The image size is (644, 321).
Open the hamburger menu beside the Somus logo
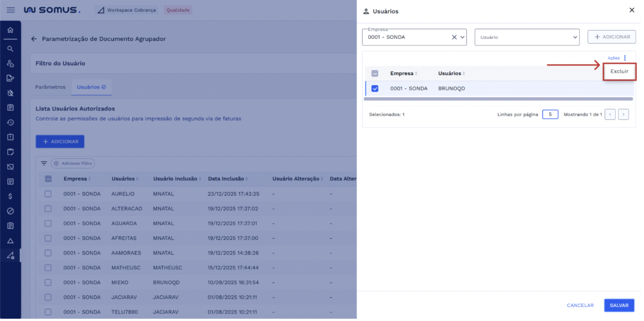click(11, 10)
